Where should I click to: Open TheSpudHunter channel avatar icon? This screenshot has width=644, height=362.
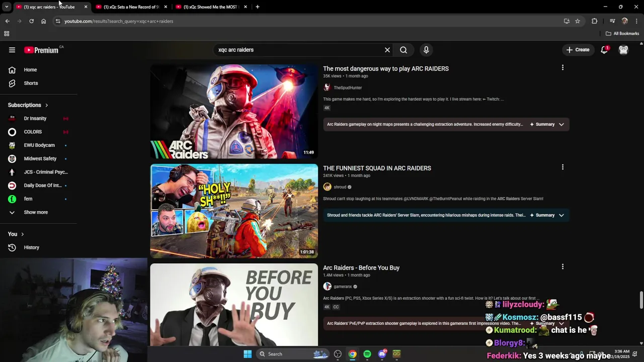[327, 87]
